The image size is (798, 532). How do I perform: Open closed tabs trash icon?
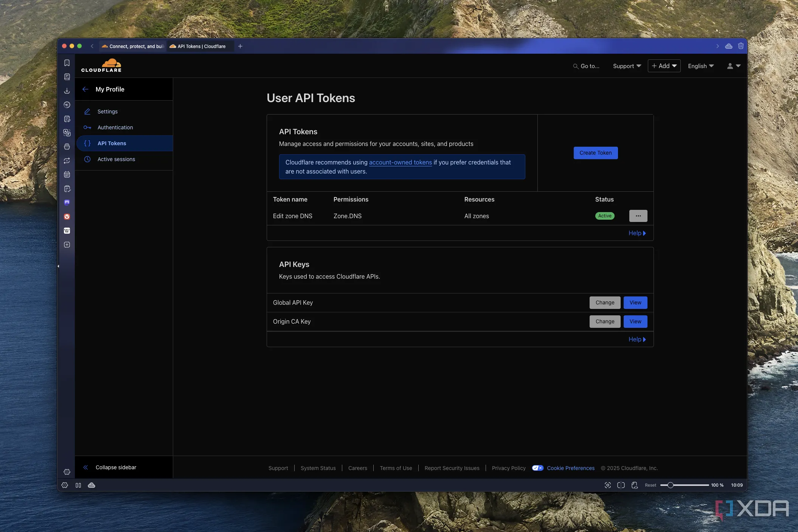(741, 46)
